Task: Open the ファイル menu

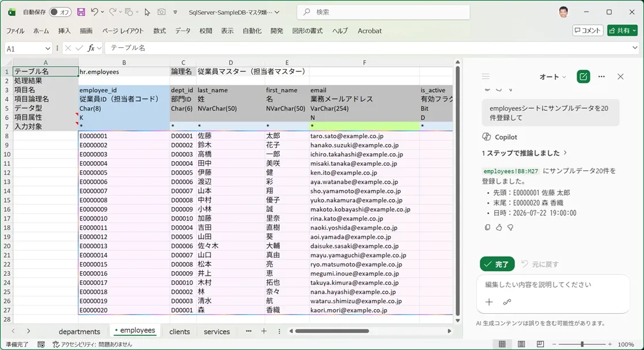Action: tap(15, 31)
